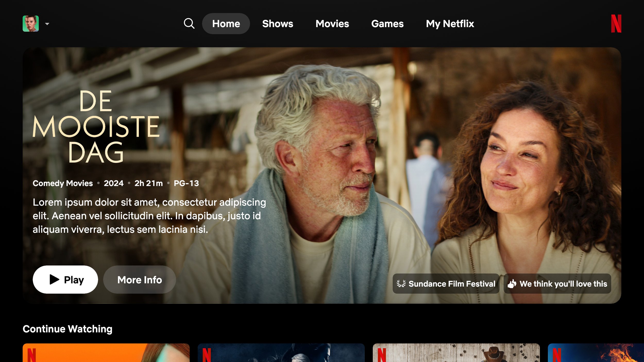The height and width of the screenshot is (362, 644).
Task: Click the red Netflix N logo
Action: pos(616,23)
